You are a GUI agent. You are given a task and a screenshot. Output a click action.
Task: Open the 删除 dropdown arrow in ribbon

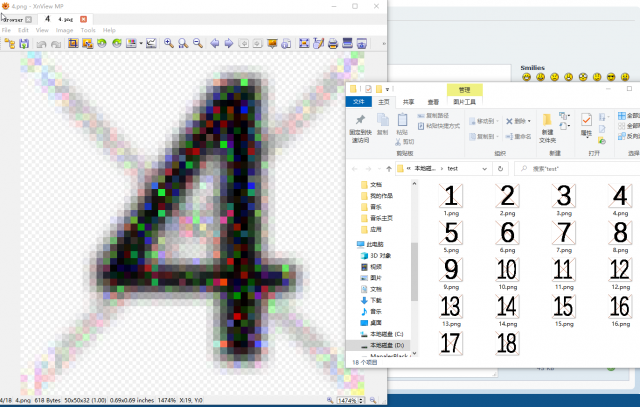529,121
